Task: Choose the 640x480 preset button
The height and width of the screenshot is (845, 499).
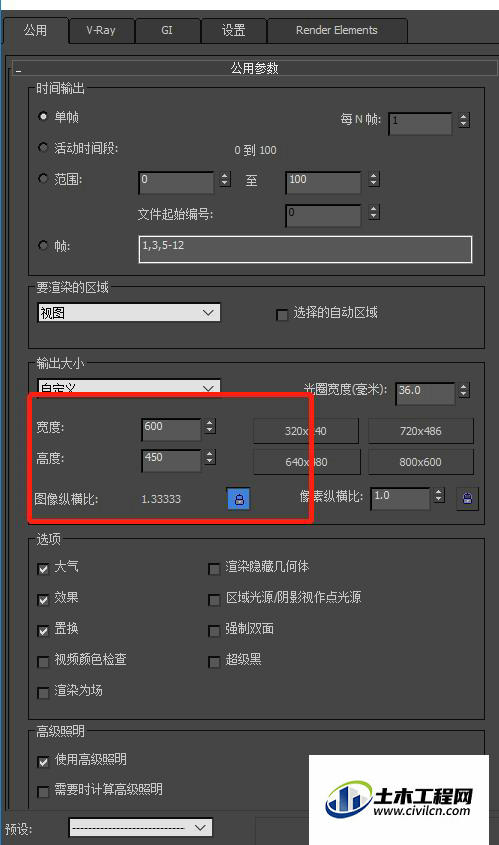Action: pos(306,462)
